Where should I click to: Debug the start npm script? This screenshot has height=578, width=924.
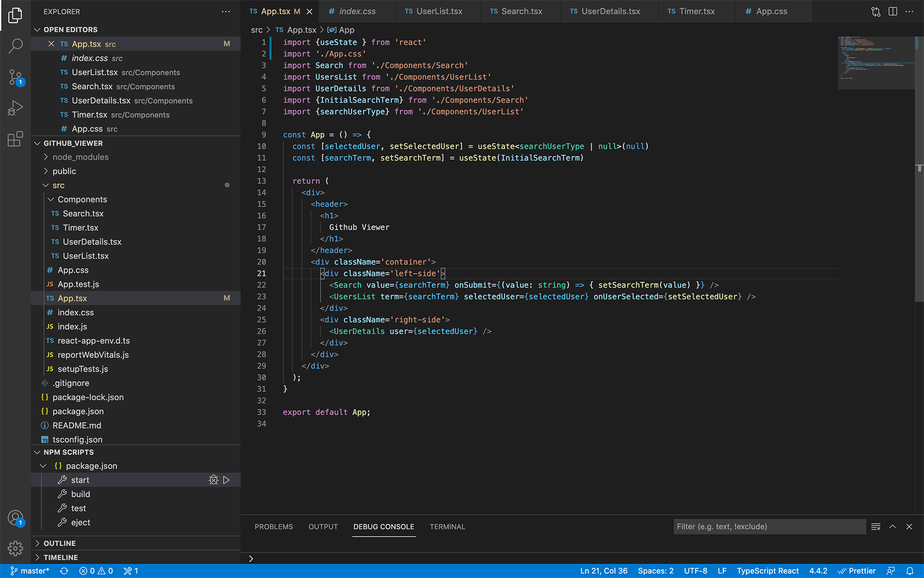tap(214, 480)
